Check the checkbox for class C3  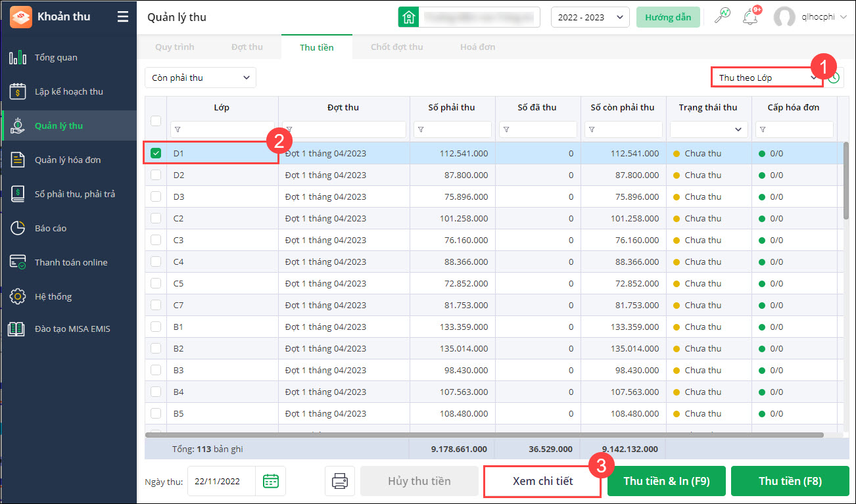156,240
